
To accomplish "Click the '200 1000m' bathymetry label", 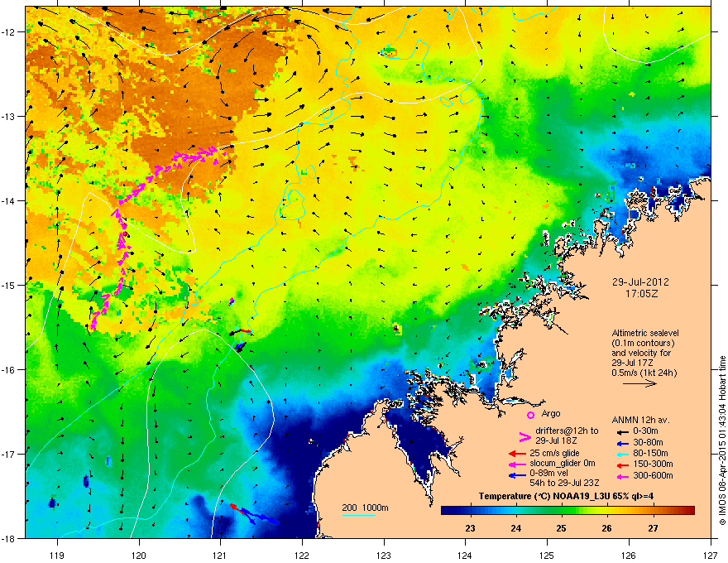I will [365, 508].
